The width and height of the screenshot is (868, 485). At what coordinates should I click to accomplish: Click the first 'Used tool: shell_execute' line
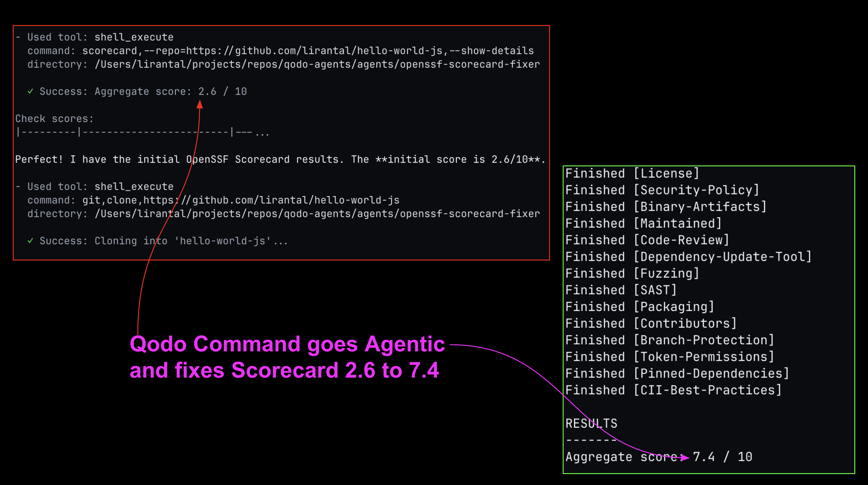click(94, 37)
